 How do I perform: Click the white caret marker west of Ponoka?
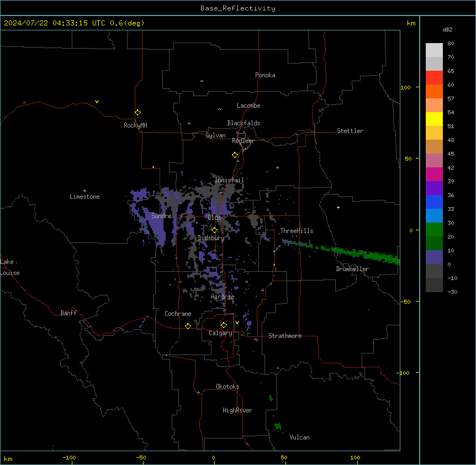point(202,81)
